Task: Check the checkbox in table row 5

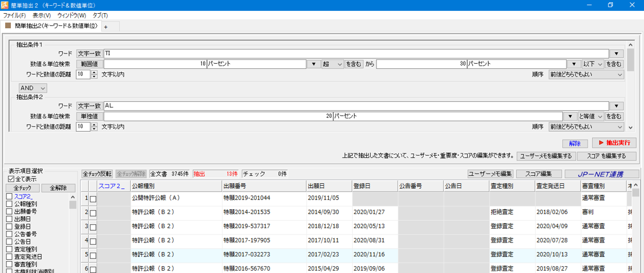Action: 93,255
